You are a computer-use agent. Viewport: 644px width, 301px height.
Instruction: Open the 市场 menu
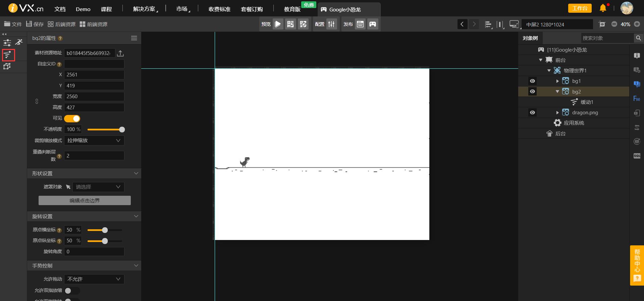[x=183, y=9]
